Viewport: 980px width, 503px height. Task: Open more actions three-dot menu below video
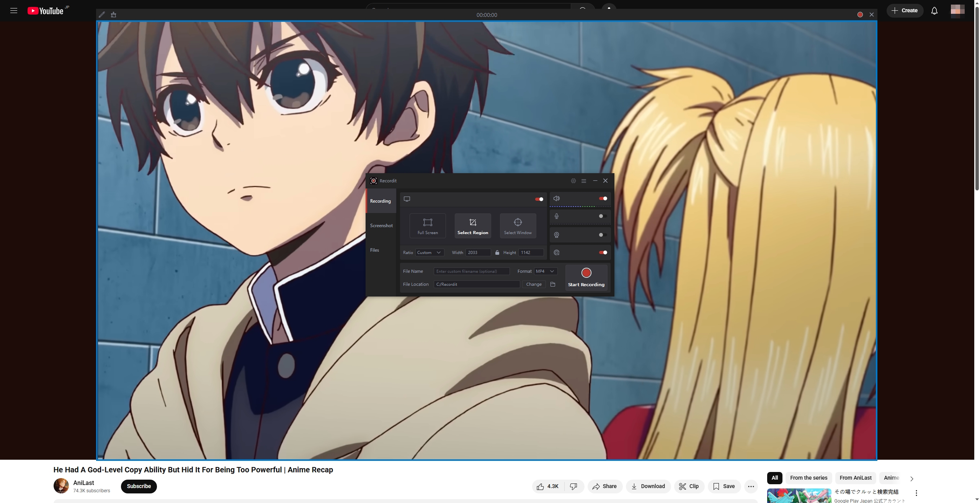751,486
